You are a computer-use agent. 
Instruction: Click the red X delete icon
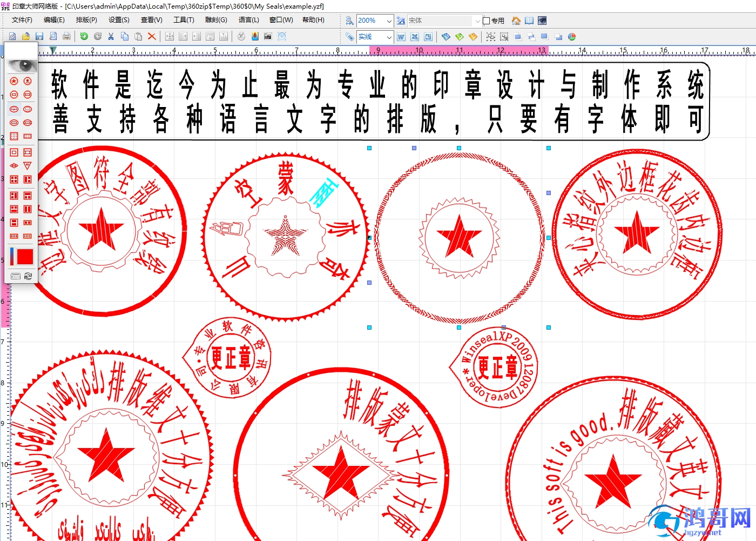[152, 36]
